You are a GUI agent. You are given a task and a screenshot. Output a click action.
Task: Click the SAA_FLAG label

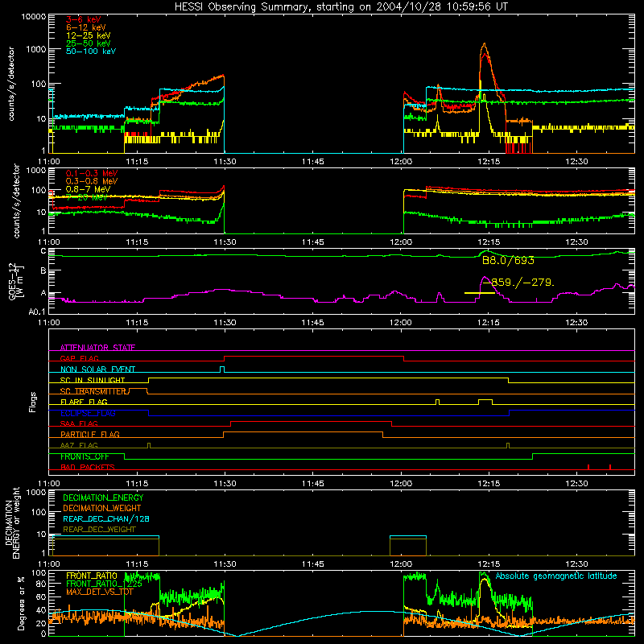coord(79,423)
